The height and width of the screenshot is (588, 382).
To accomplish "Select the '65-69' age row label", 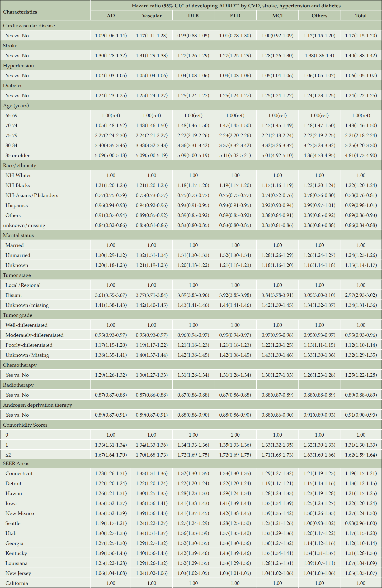I will tap(11, 115).
